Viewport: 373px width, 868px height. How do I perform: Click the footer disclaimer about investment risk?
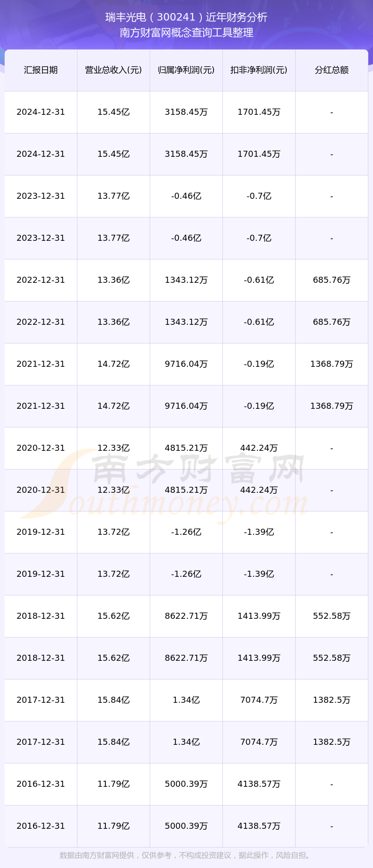point(186,855)
